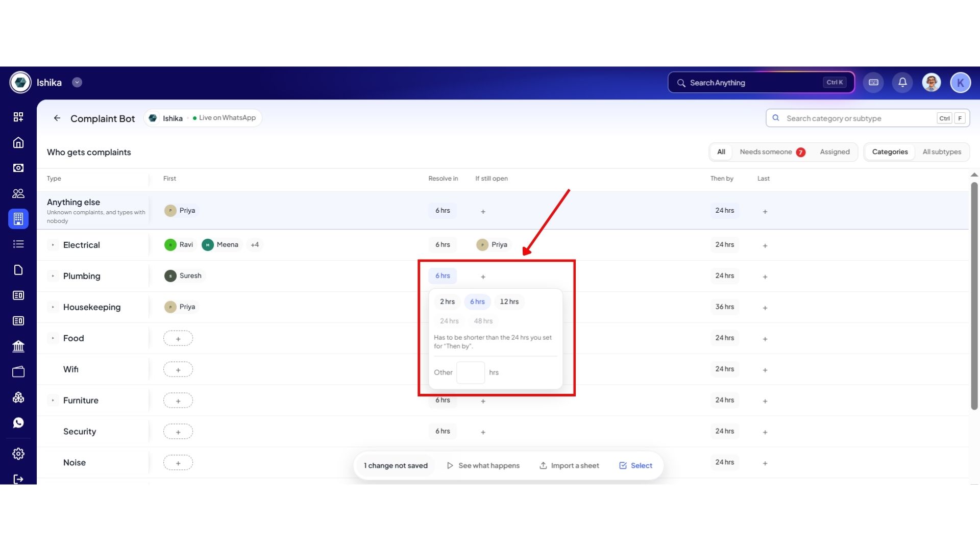Choose the 6 hrs option in popup

coord(477,302)
